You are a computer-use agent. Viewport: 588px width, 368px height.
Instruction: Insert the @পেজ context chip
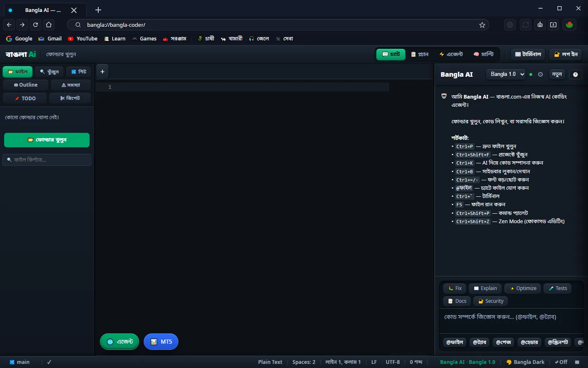click(x=503, y=342)
